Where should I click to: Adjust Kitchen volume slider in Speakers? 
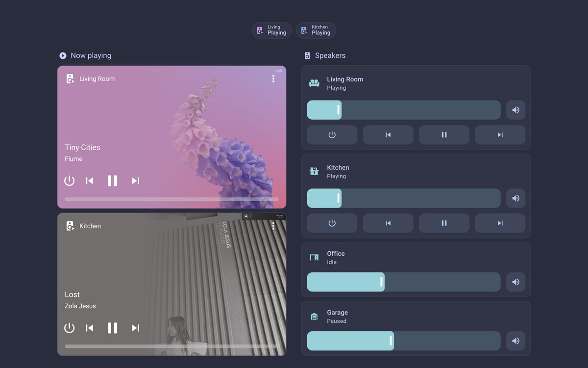[x=404, y=198]
